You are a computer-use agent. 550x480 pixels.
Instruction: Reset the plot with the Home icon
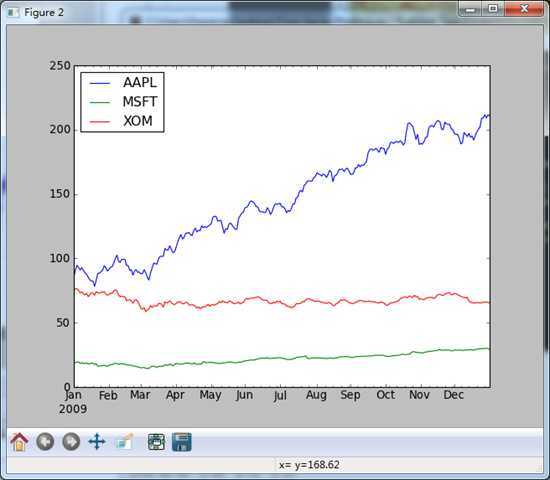(x=19, y=442)
